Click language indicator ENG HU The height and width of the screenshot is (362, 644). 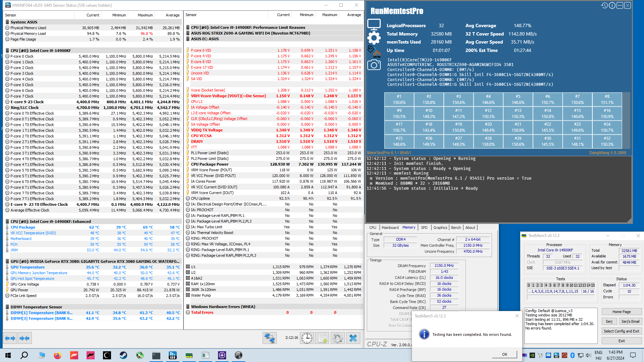599,355
